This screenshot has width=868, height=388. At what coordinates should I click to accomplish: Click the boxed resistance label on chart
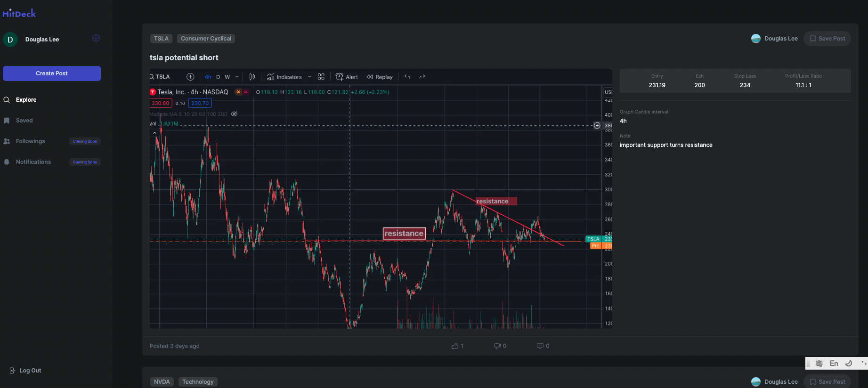point(404,234)
